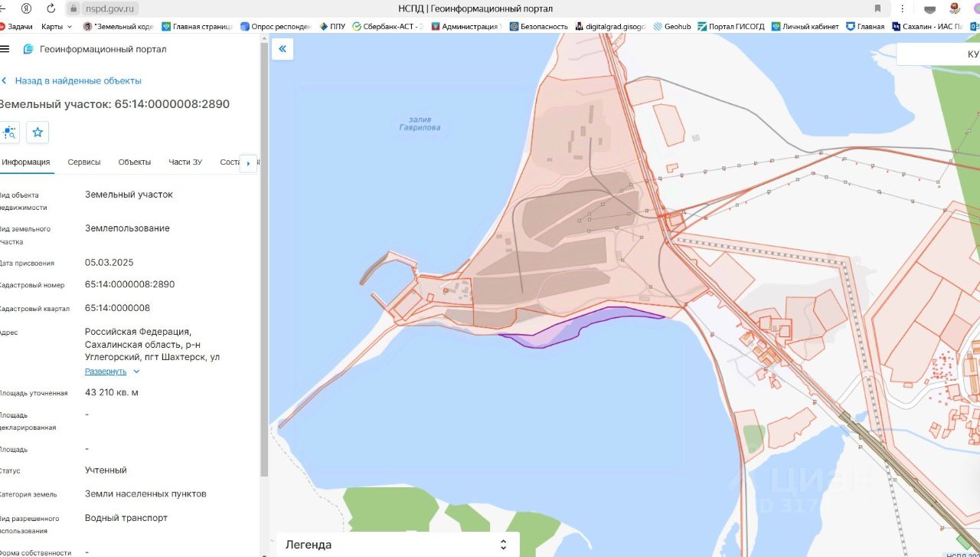Open the Сахалин - ИАС bookmark
The width and height of the screenshot is (980, 557).
(x=928, y=26)
